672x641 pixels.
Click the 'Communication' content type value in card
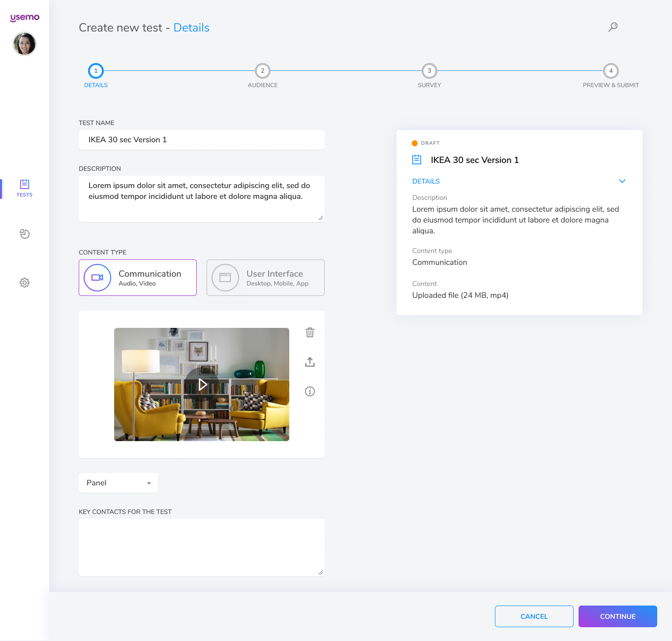click(x=440, y=262)
